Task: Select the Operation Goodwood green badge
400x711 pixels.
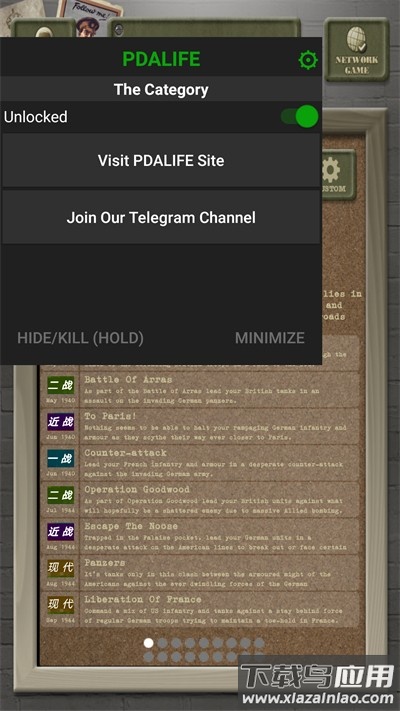Action: (60, 495)
